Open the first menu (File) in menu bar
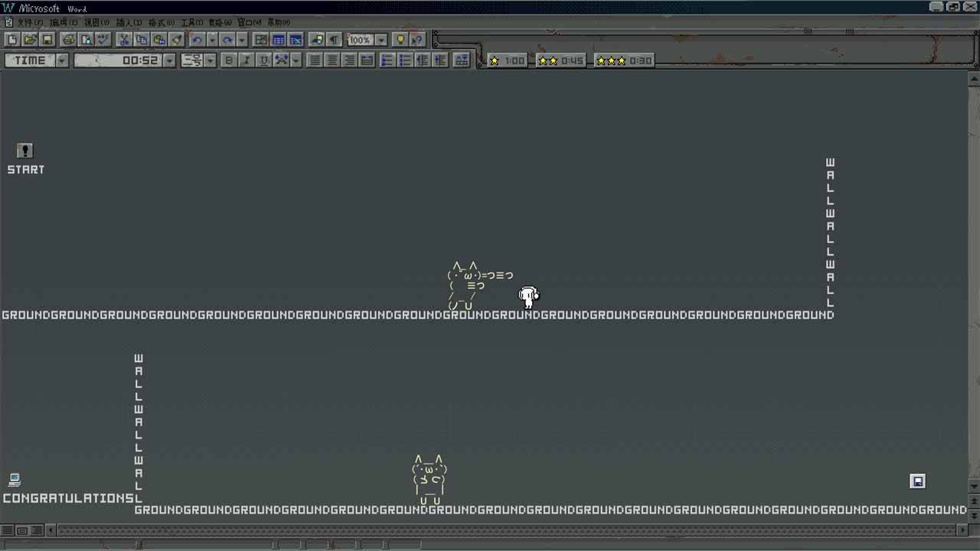Screen dimensions: 980x551 pyautogui.click(x=31, y=22)
